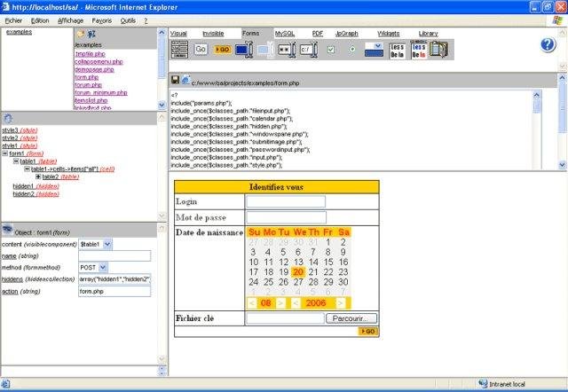568x392 pixels.
Task: Insert the checkbox component from toolbar
Action: (x=331, y=50)
